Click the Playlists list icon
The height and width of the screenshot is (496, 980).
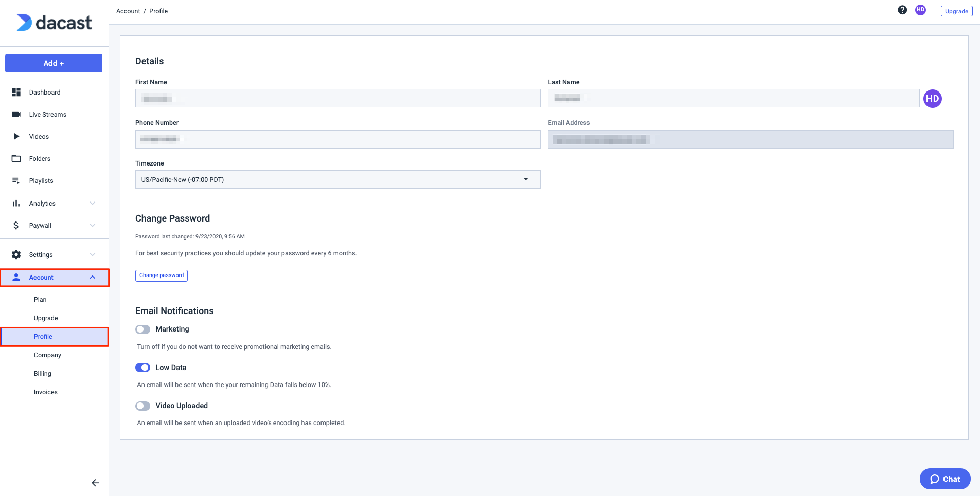16,180
